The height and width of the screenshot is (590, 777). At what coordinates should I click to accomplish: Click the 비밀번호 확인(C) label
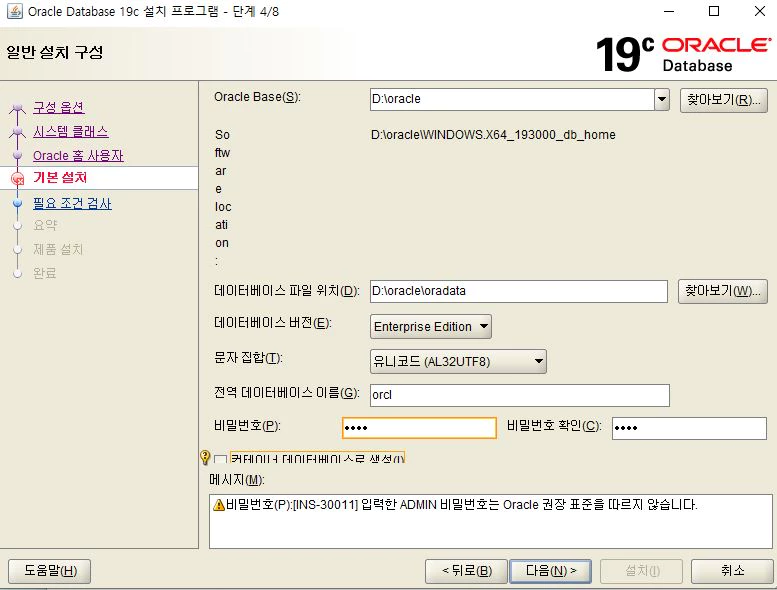[554, 426]
